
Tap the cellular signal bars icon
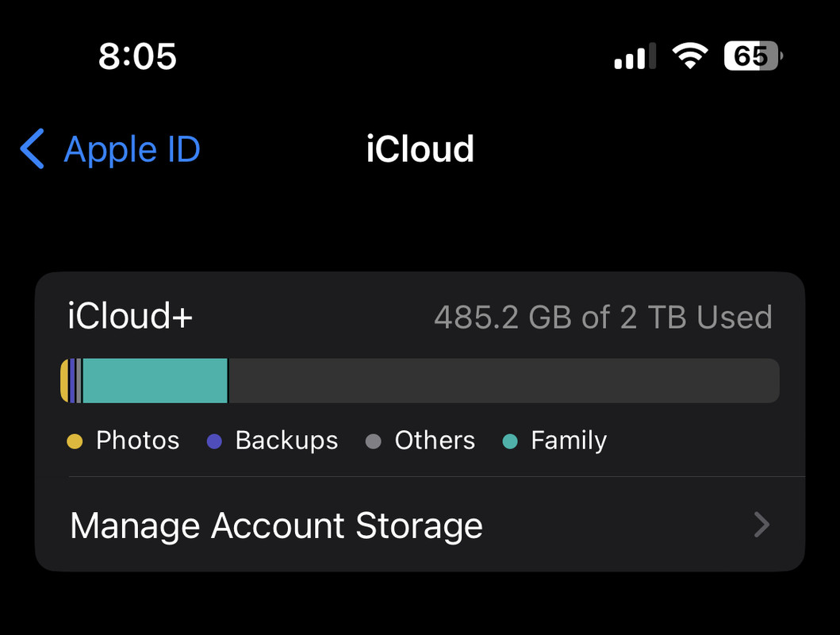click(x=635, y=56)
